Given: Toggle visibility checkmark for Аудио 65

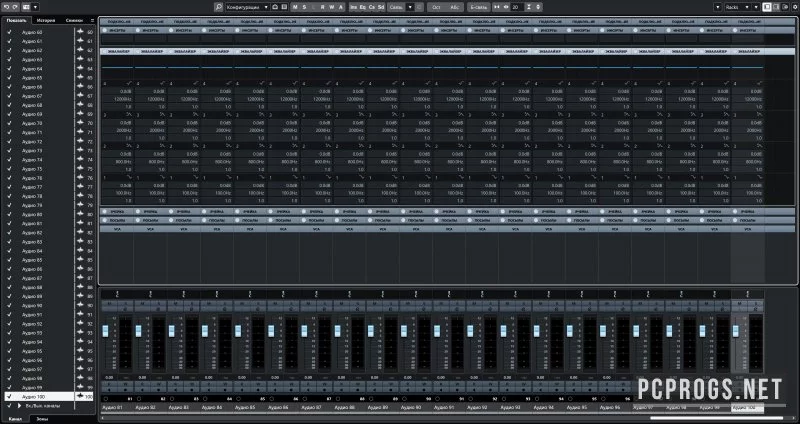Looking at the screenshot, I should coord(9,78).
